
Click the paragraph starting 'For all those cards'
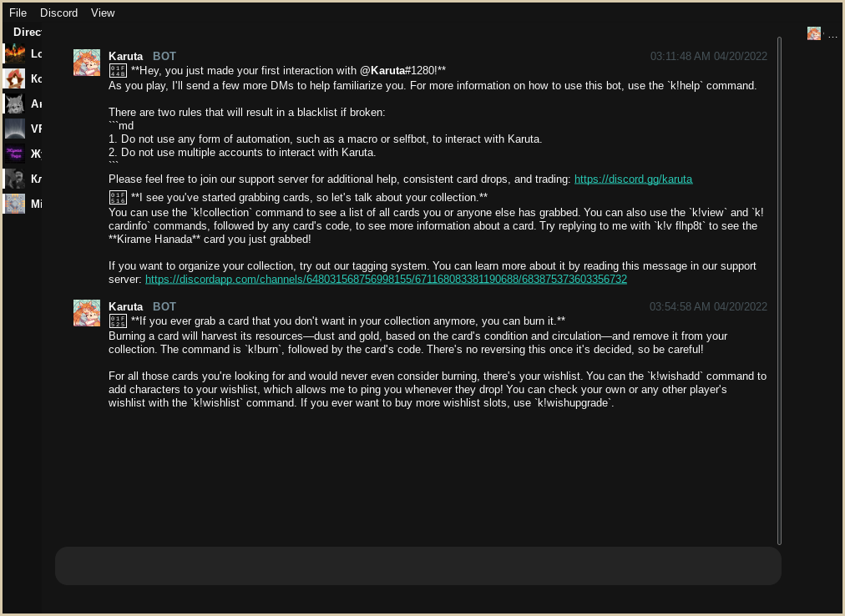coord(437,390)
